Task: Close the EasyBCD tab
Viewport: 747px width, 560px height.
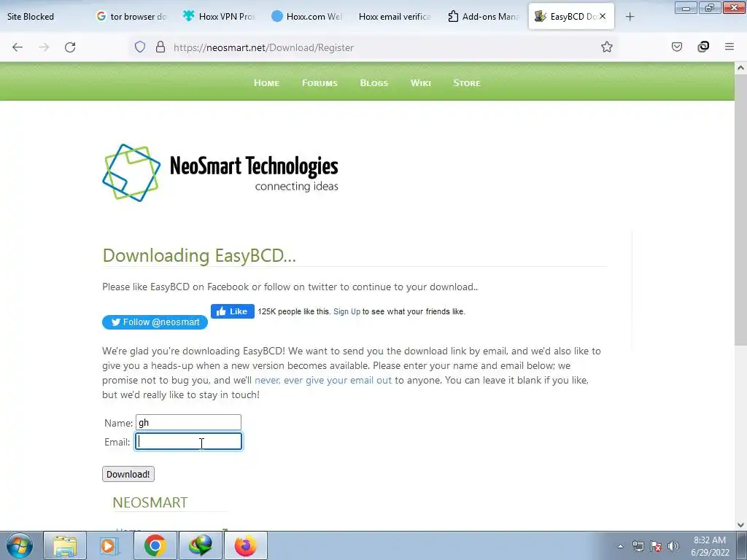Action: [x=603, y=16]
